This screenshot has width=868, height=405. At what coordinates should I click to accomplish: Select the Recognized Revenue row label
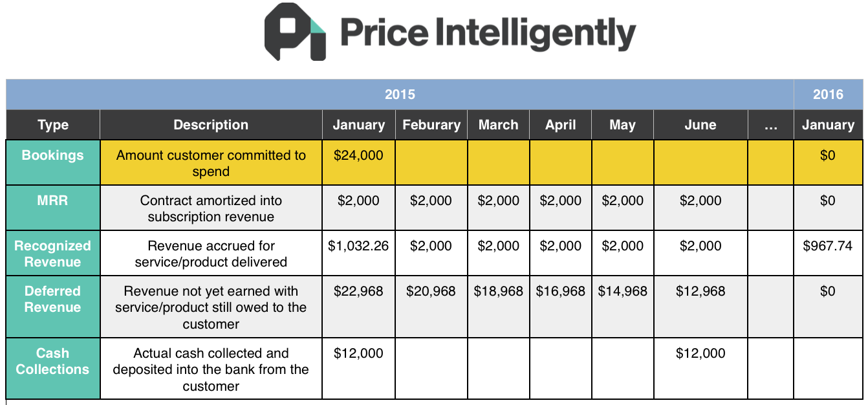[x=53, y=253]
